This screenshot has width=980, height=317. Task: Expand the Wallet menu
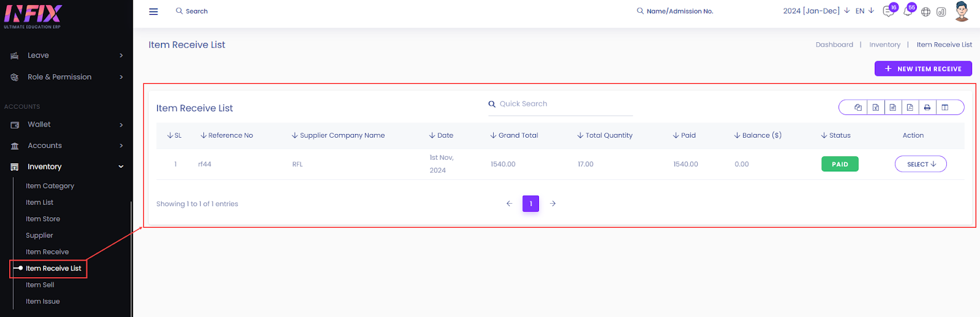66,124
